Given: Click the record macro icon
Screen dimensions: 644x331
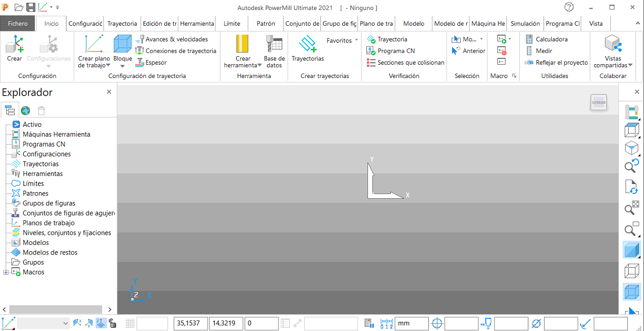Looking at the screenshot, I should pos(501,51).
